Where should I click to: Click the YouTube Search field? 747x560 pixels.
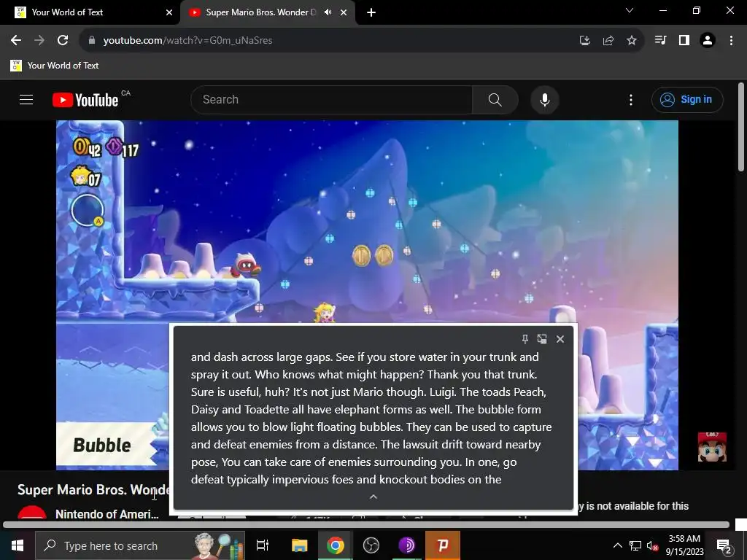[332, 99]
